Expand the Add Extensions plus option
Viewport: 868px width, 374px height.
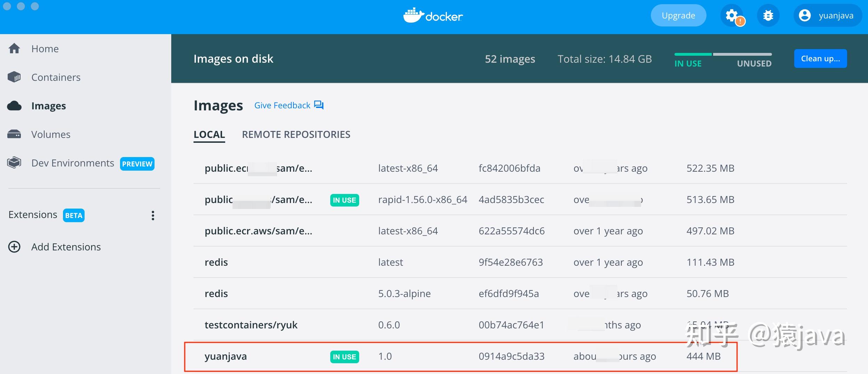click(x=14, y=247)
